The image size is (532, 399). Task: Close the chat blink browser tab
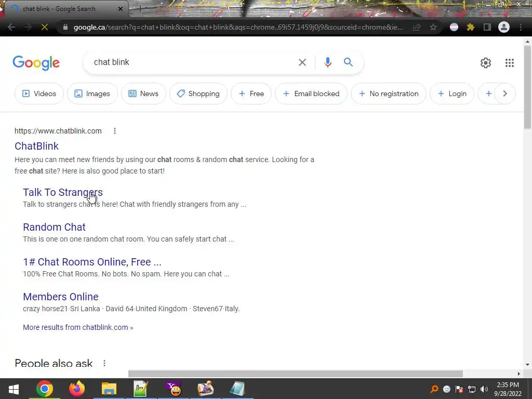click(120, 9)
